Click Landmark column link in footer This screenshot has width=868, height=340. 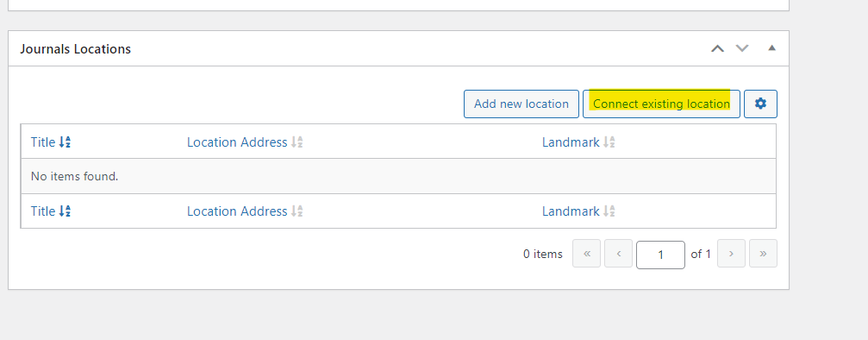pos(570,211)
